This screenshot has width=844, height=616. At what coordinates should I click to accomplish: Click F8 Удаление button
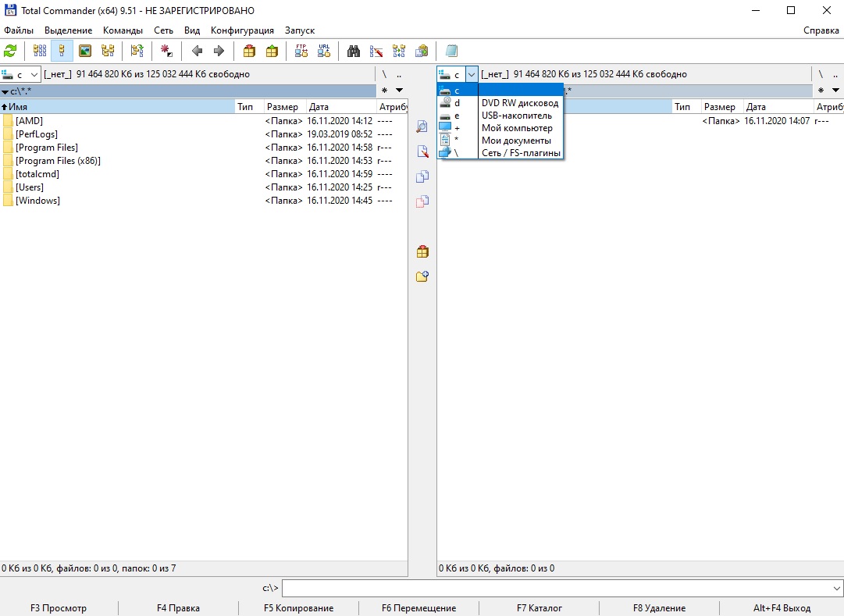pyautogui.click(x=660, y=608)
